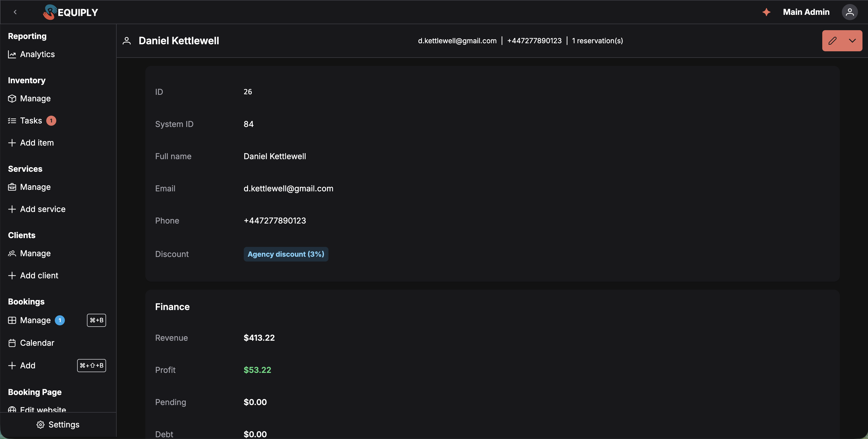Open Clients Manage
868x439 pixels.
tap(35, 253)
